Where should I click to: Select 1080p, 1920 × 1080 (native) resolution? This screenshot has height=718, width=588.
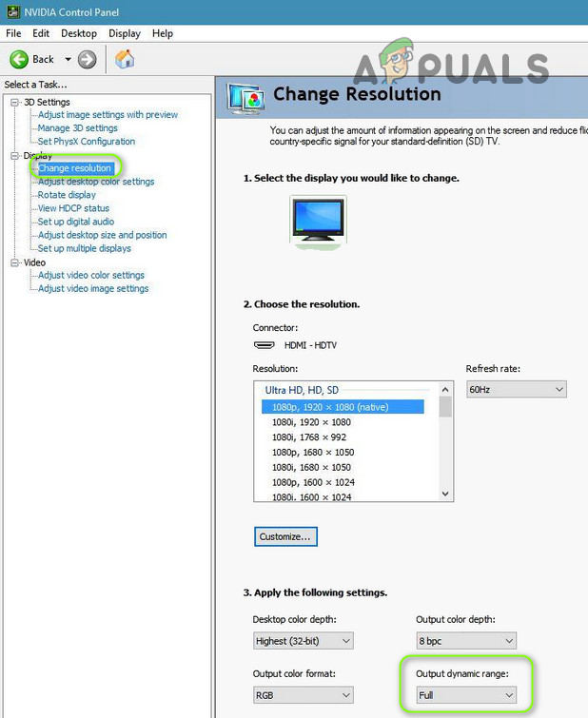click(x=343, y=407)
